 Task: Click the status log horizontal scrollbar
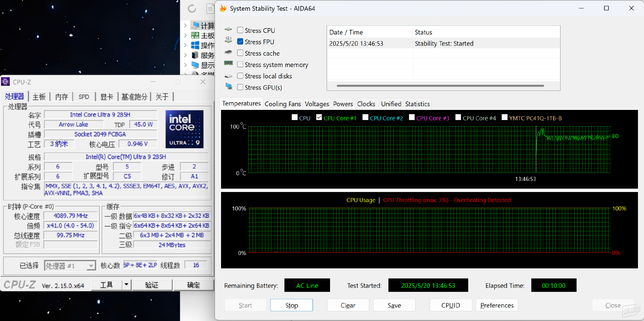[440, 86]
